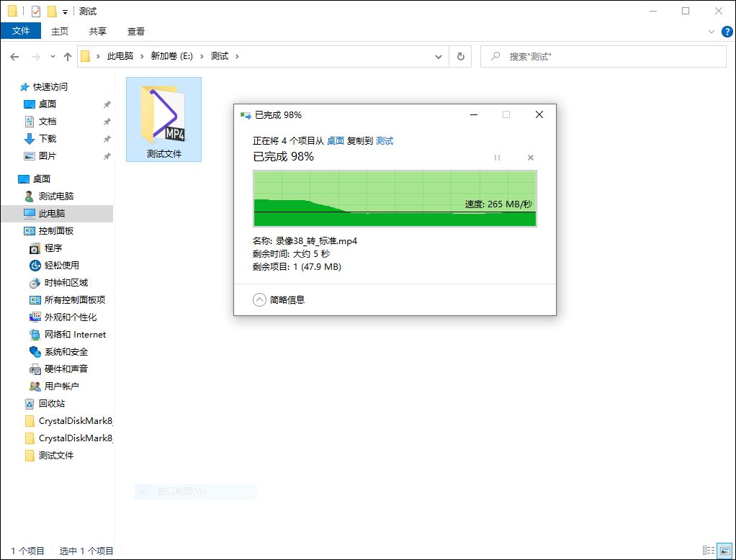This screenshot has width=736, height=560.
Task: Expand the ribbon with the chevron
Action: point(711,32)
